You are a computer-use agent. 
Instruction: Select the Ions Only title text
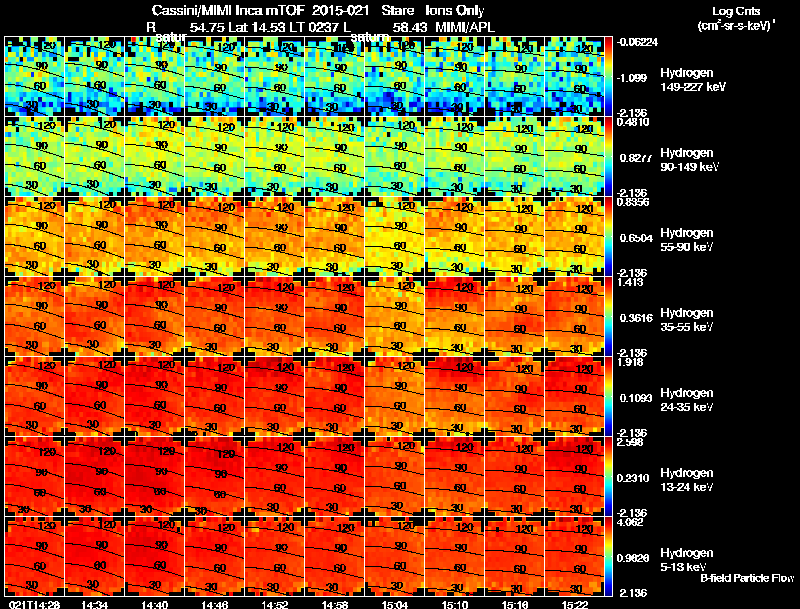(x=455, y=10)
